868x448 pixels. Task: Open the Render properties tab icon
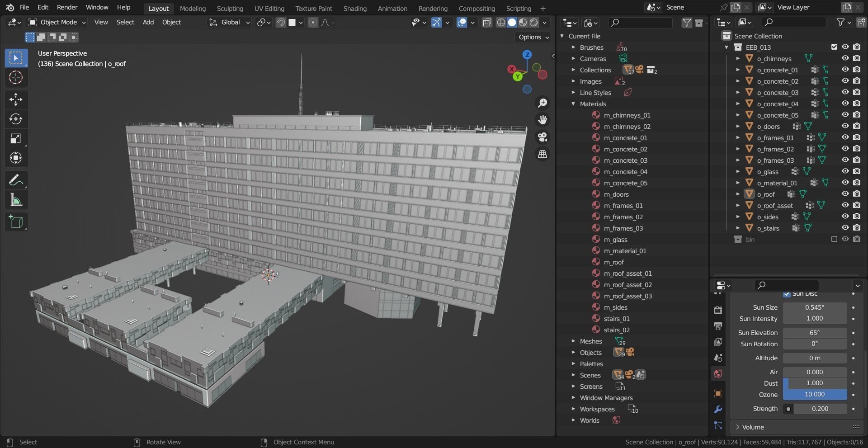718,310
